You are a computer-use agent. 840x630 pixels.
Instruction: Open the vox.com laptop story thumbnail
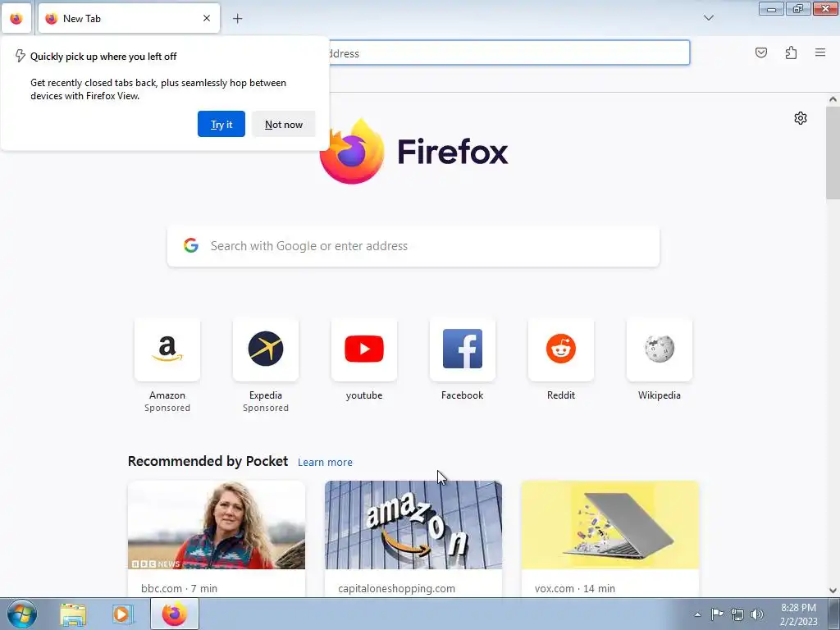(610, 525)
